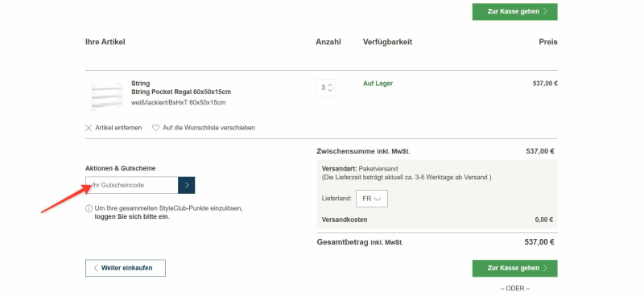Click the variant text weiß/lackiert/BxHxT 60x50x15cm
The image size is (644, 296).
178,103
